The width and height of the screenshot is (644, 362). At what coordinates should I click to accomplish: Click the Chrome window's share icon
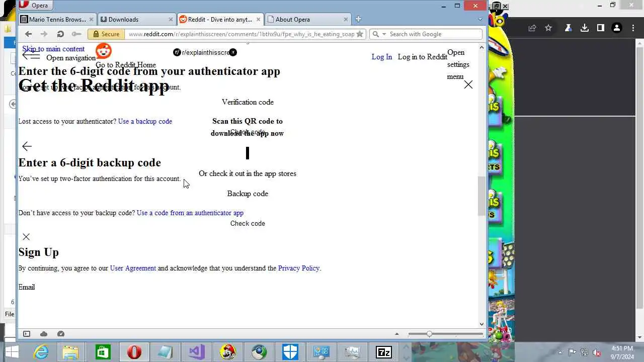click(x=532, y=28)
